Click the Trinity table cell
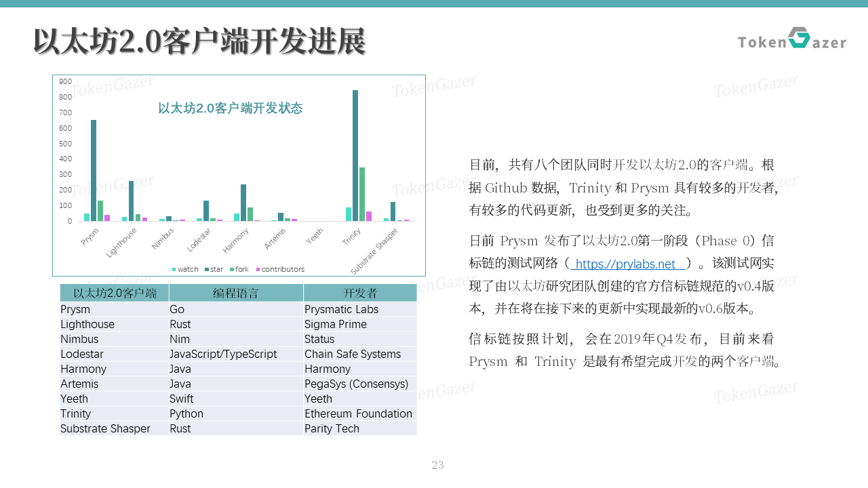Viewport: 868px width, 488px height. click(x=115, y=413)
